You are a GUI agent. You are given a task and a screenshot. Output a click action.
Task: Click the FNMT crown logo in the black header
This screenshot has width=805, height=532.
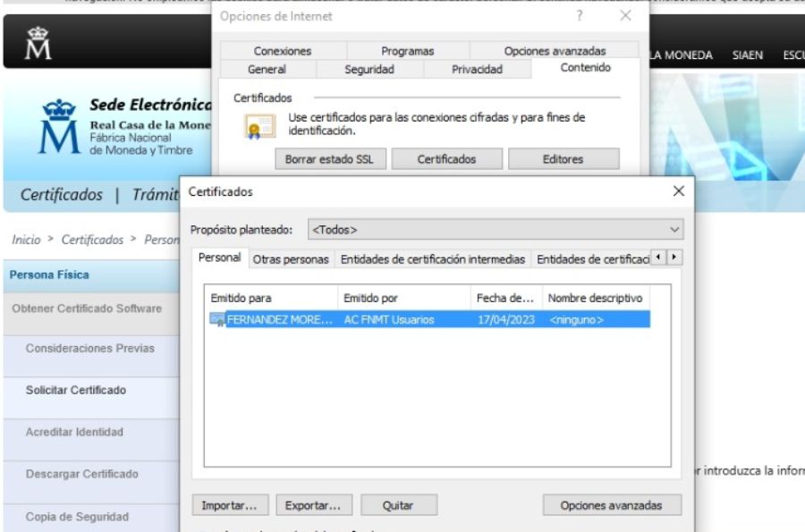pyautogui.click(x=38, y=43)
